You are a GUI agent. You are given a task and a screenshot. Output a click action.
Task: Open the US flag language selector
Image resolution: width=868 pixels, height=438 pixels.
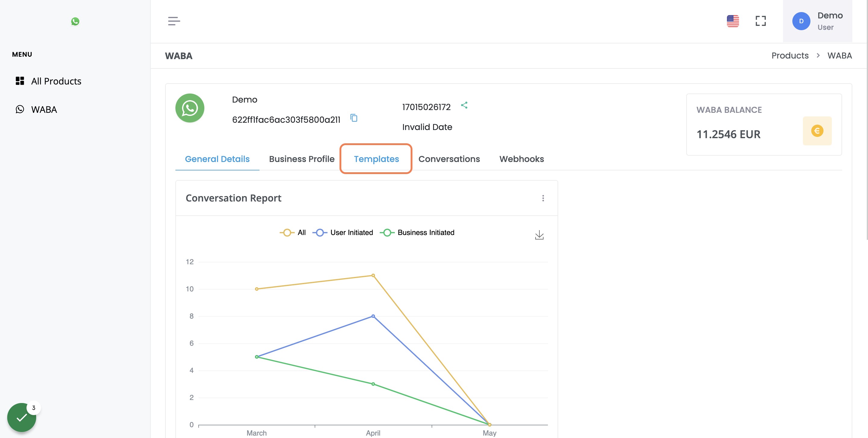[x=733, y=21]
